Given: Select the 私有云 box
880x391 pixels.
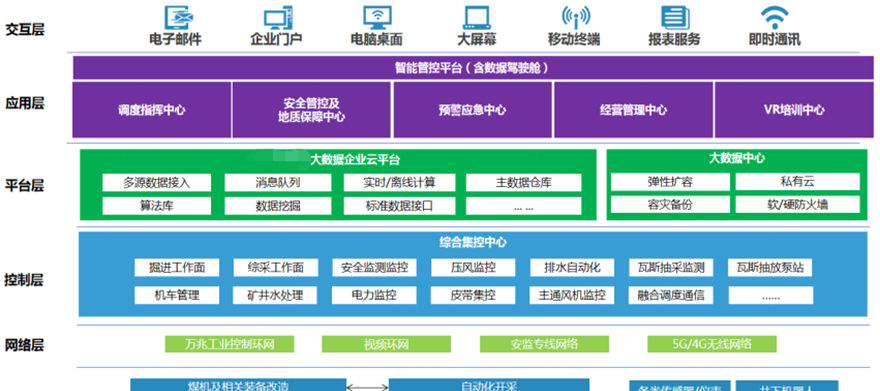Looking at the screenshot, I should tap(797, 181).
